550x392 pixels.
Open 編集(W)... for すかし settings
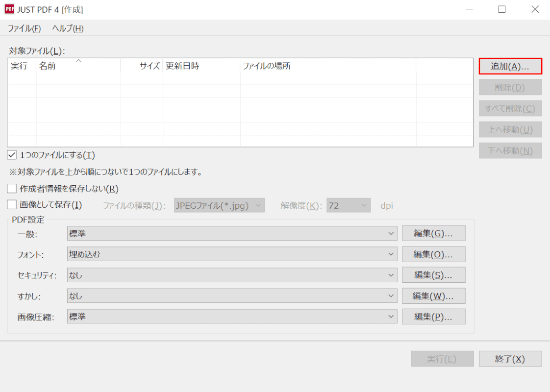click(x=433, y=296)
